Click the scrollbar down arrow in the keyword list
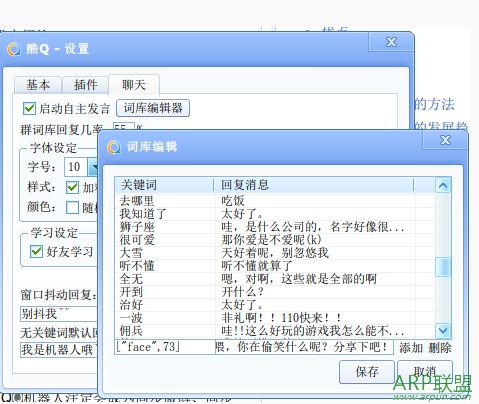Screen dimensions: 479x404 point(443,330)
